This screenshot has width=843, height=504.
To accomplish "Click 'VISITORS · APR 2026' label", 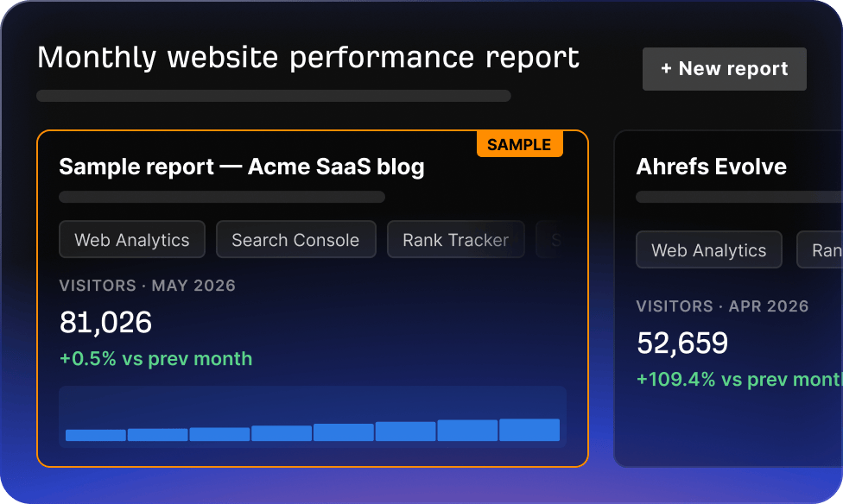I will pos(723,306).
